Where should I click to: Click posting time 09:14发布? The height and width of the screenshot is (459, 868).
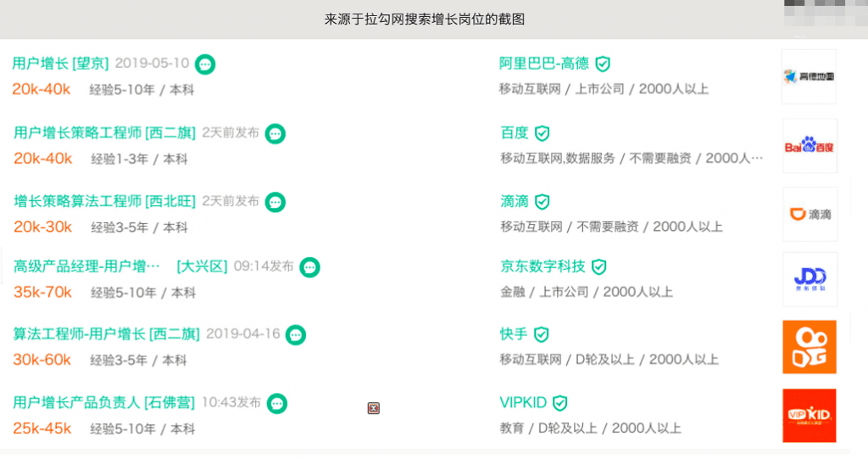tap(264, 266)
